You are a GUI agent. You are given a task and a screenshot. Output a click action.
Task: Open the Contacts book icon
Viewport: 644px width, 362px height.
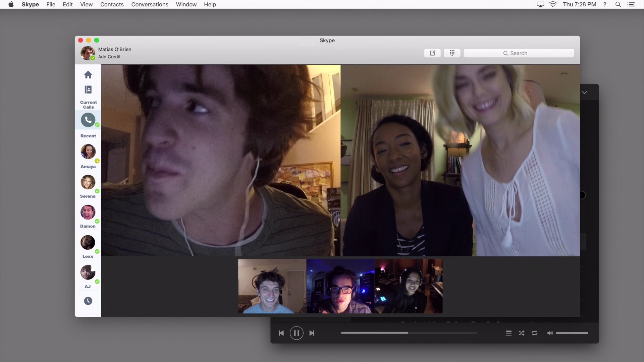point(88,89)
